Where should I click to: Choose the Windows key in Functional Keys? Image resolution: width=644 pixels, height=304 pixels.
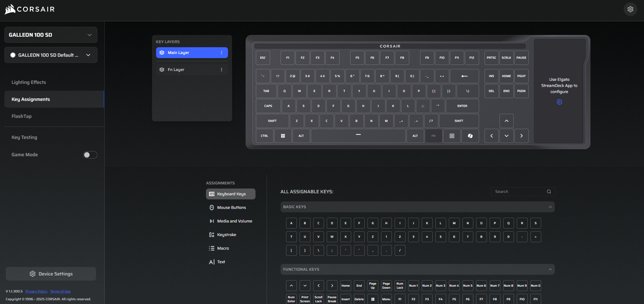[x=373, y=299]
